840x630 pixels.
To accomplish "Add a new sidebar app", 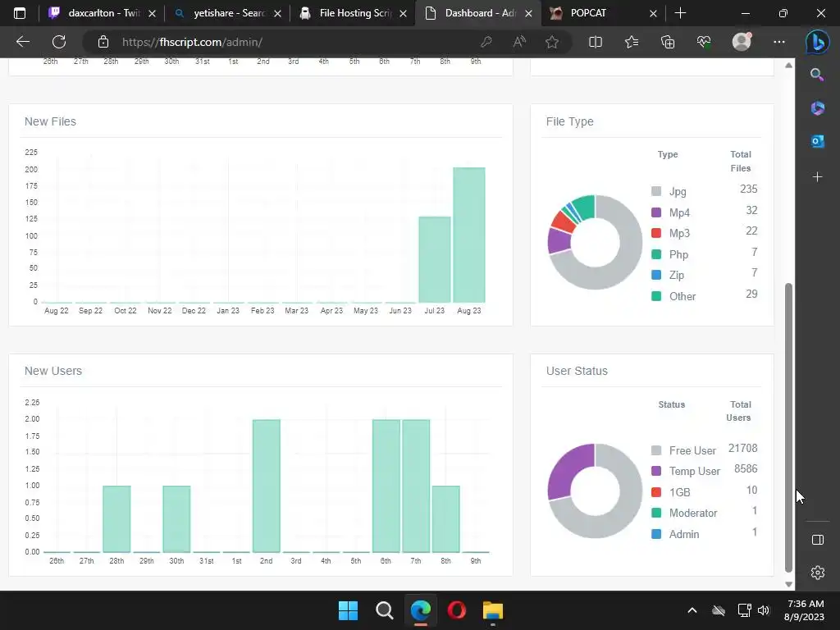I will click(x=817, y=177).
